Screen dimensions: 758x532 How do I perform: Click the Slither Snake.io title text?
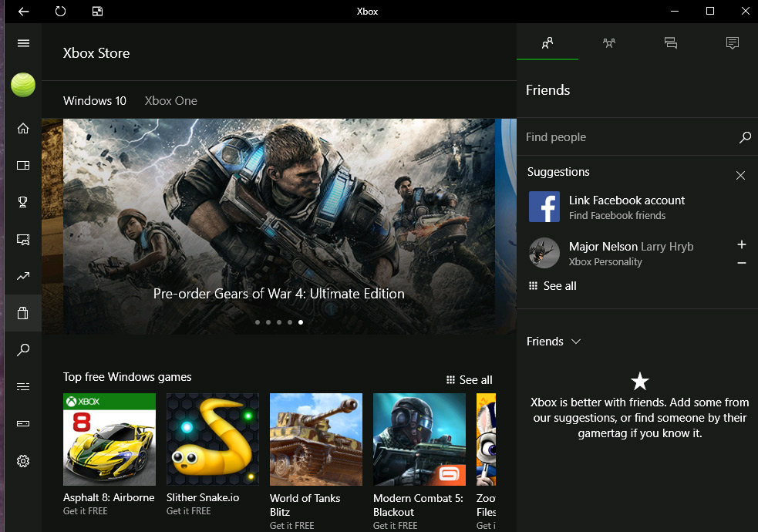pos(203,498)
